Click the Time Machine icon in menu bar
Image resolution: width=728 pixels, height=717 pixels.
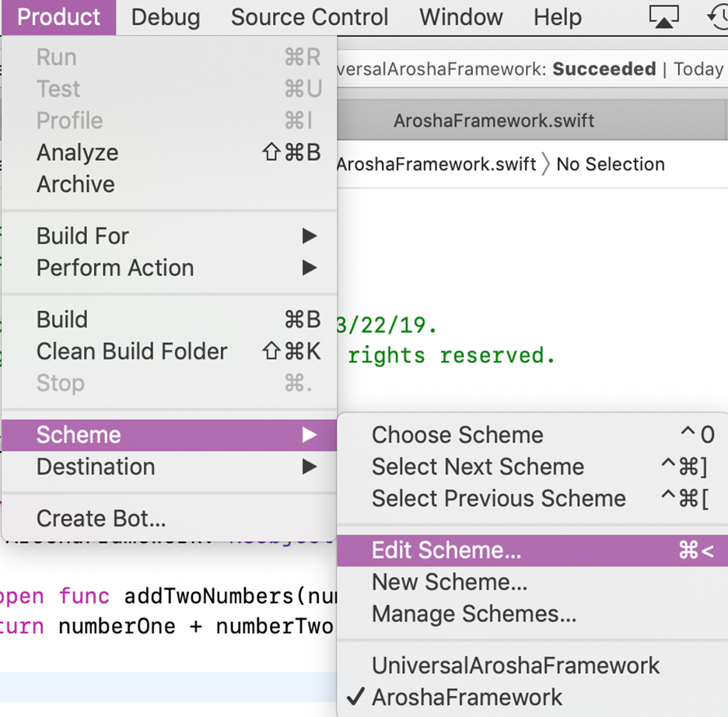[x=718, y=16]
